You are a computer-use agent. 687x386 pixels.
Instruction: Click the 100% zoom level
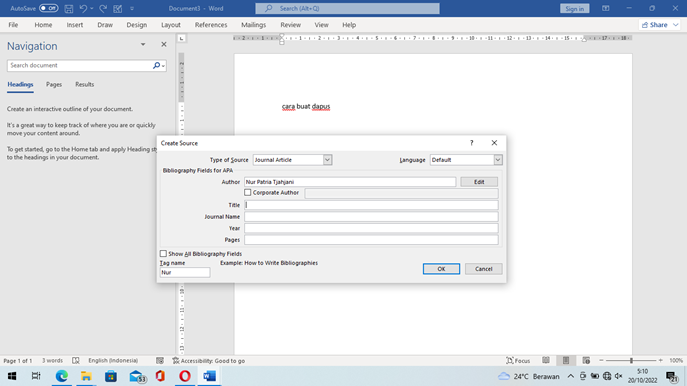tap(676, 361)
